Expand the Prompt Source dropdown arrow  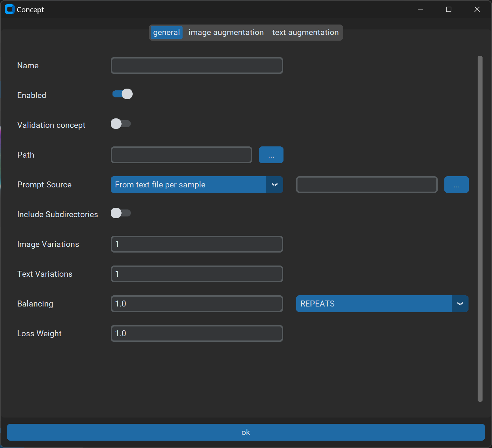pyautogui.click(x=275, y=185)
